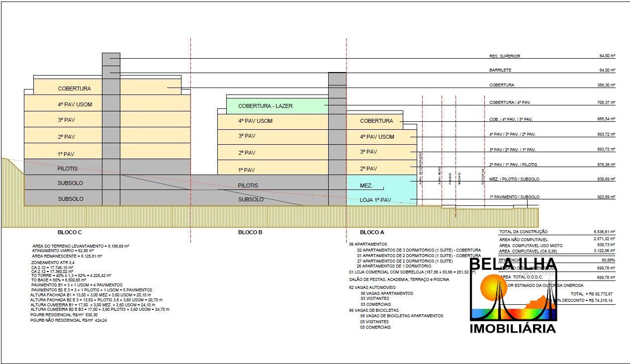This screenshot has width=630, height=364.
Task: Select the "62 VAGAS AUTOMÓVEIS" line
Action: coord(373,287)
